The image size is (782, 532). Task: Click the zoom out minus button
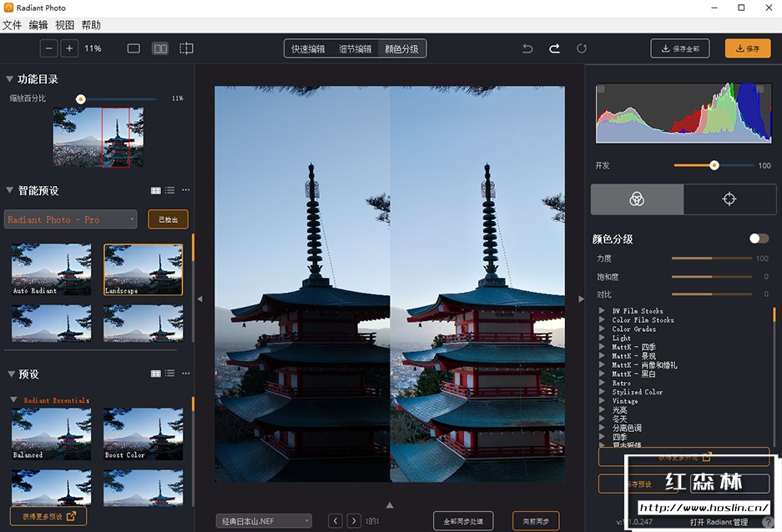tap(49, 48)
